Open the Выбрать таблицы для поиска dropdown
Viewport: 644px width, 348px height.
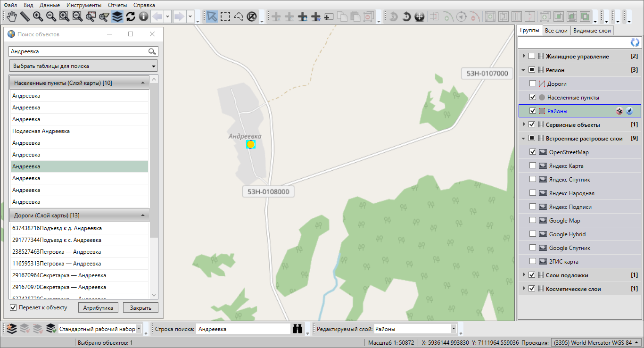(83, 66)
